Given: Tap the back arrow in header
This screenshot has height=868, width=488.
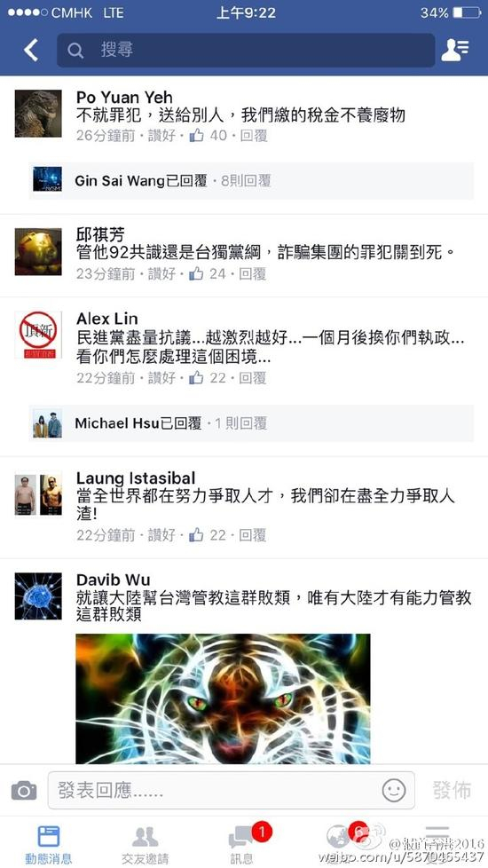Looking at the screenshot, I should click(31, 50).
